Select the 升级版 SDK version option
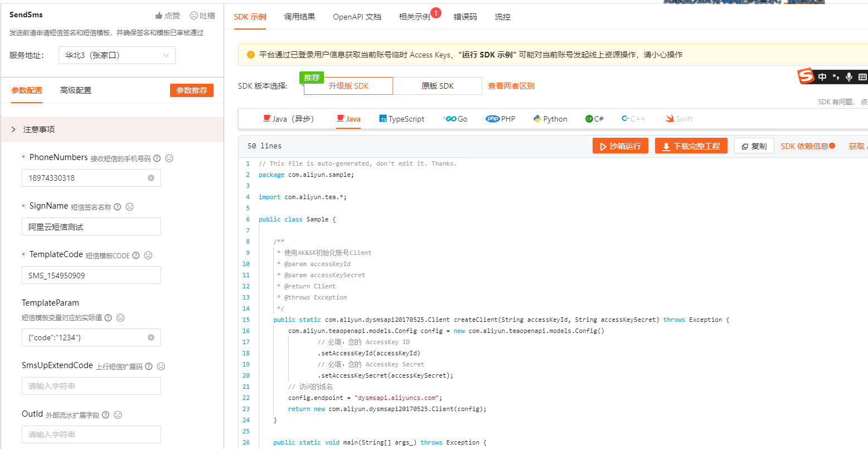 [348, 86]
